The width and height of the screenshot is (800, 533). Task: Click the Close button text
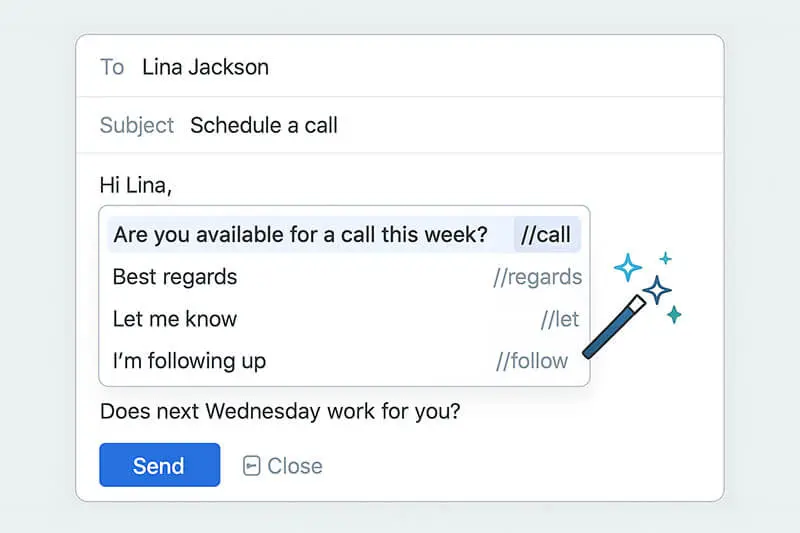click(295, 466)
